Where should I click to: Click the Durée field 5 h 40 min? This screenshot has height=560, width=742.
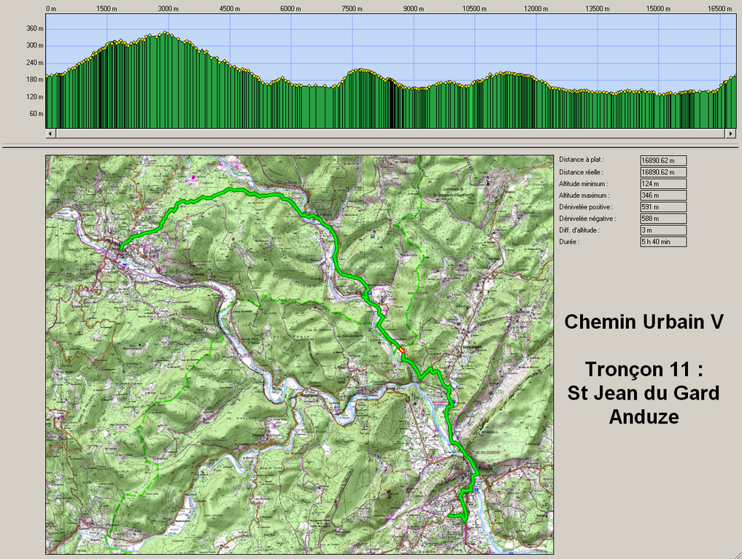point(663,241)
